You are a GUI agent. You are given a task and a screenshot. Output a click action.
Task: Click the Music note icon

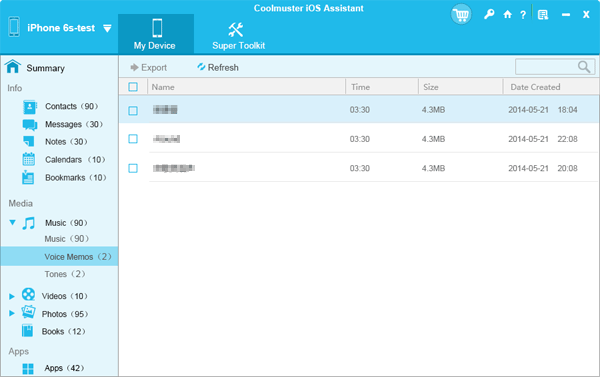pyautogui.click(x=28, y=223)
